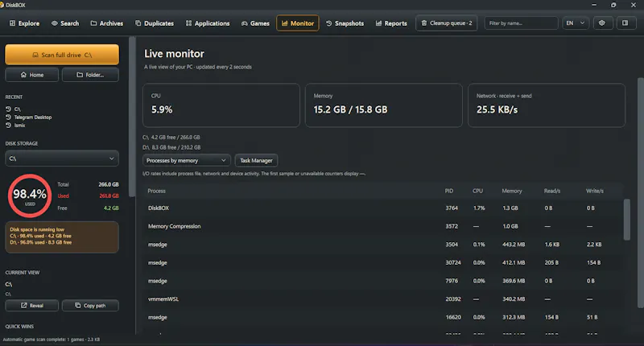Start Scan full drive C:\
The height and width of the screenshot is (346, 644).
click(x=62, y=55)
